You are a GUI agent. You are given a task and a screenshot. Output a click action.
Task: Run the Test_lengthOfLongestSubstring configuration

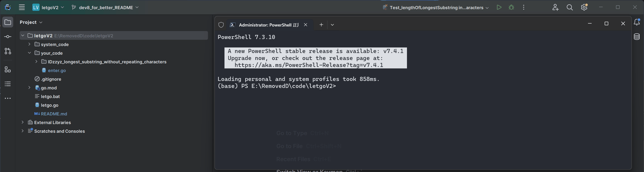pos(499,7)
